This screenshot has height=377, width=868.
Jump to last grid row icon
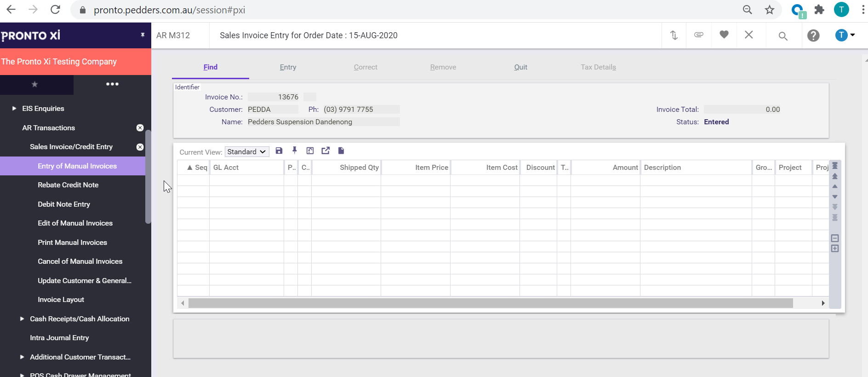click(x=835, y=218)
